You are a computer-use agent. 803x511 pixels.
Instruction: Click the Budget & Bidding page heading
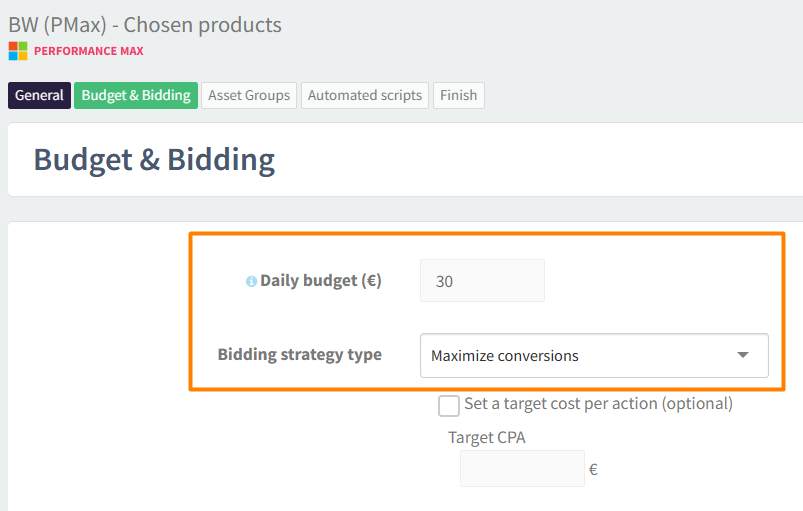pyautogui.click(x=154, y=160)
